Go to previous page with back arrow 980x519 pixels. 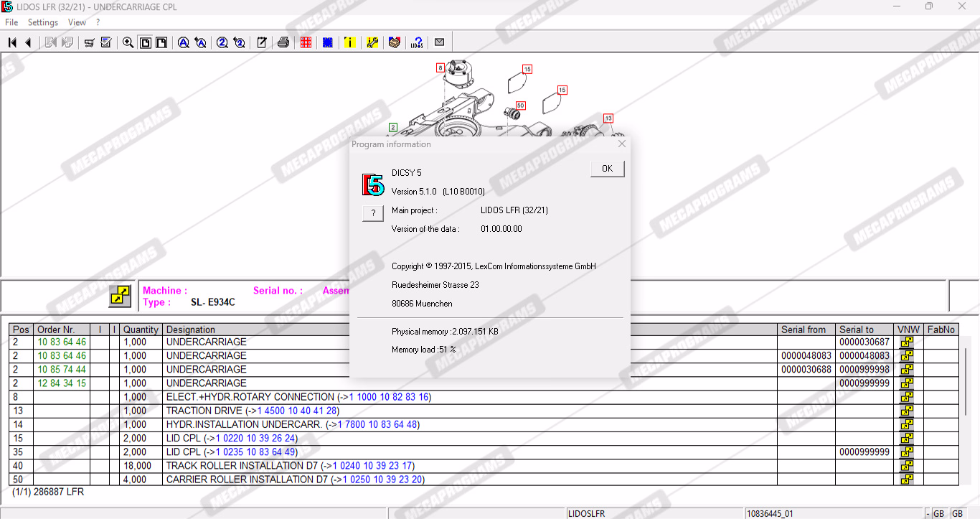click(28, 42)
